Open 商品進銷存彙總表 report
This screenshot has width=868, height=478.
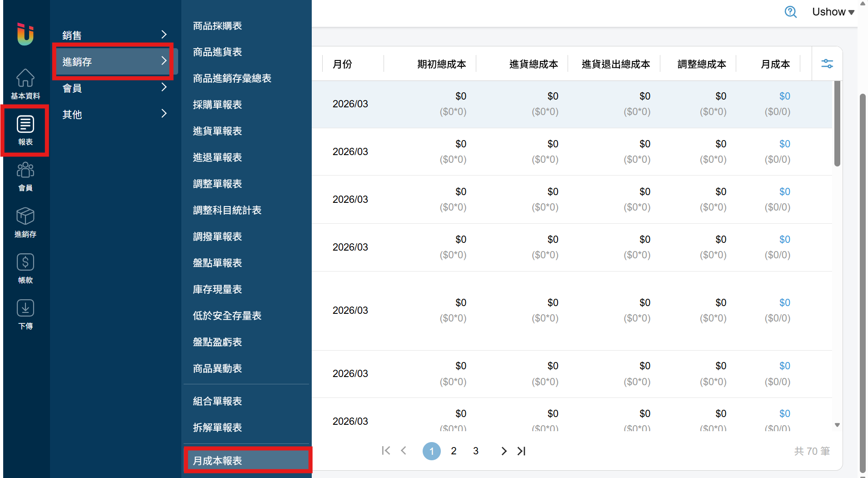(232, 78)
